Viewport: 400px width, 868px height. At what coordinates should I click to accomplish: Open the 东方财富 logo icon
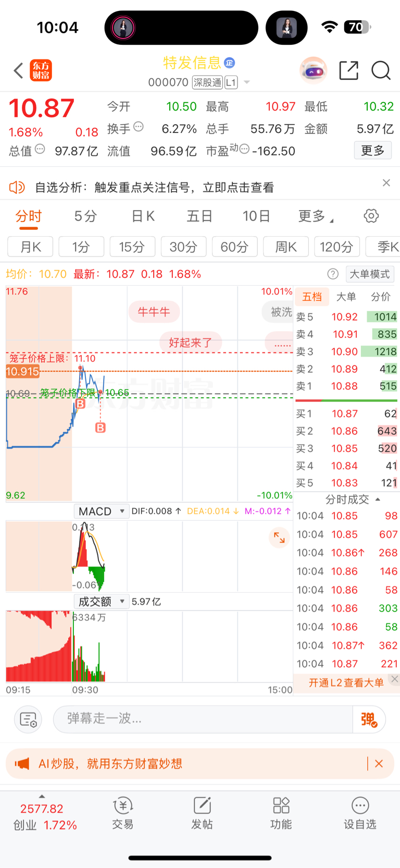[41, 70]
